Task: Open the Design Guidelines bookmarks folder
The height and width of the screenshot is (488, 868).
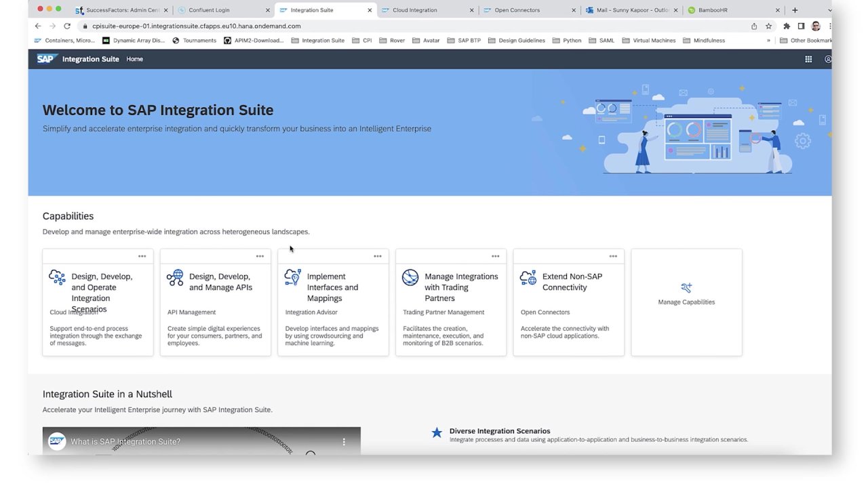Action: coord(517,41)
